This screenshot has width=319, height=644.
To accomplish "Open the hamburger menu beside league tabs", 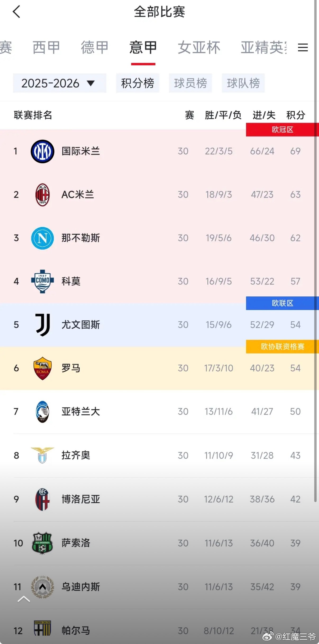I will click(303, 48).
